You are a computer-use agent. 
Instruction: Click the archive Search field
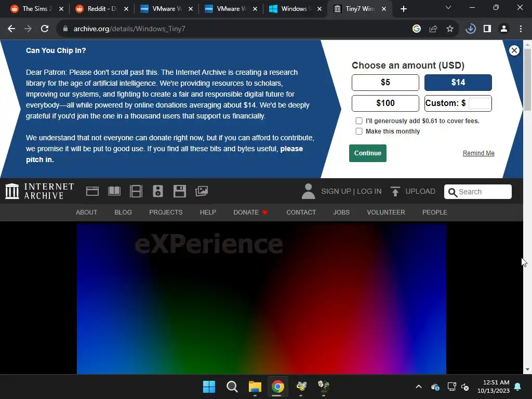click(x=478, y=192)
